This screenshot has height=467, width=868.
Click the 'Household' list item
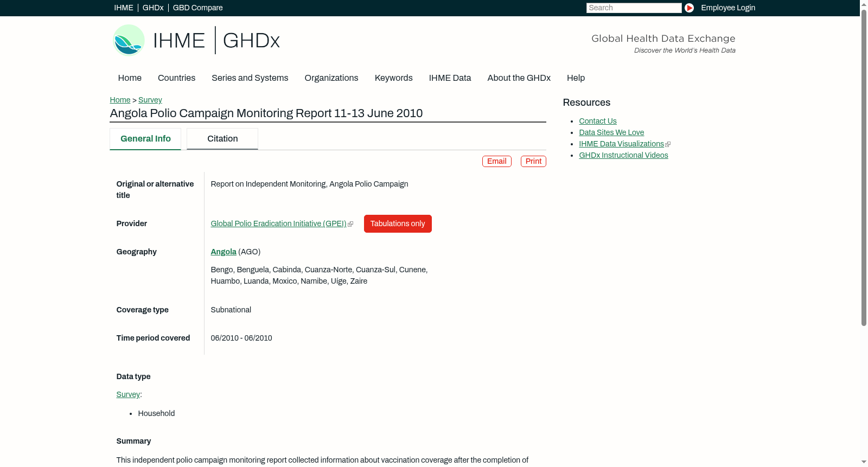156,413
